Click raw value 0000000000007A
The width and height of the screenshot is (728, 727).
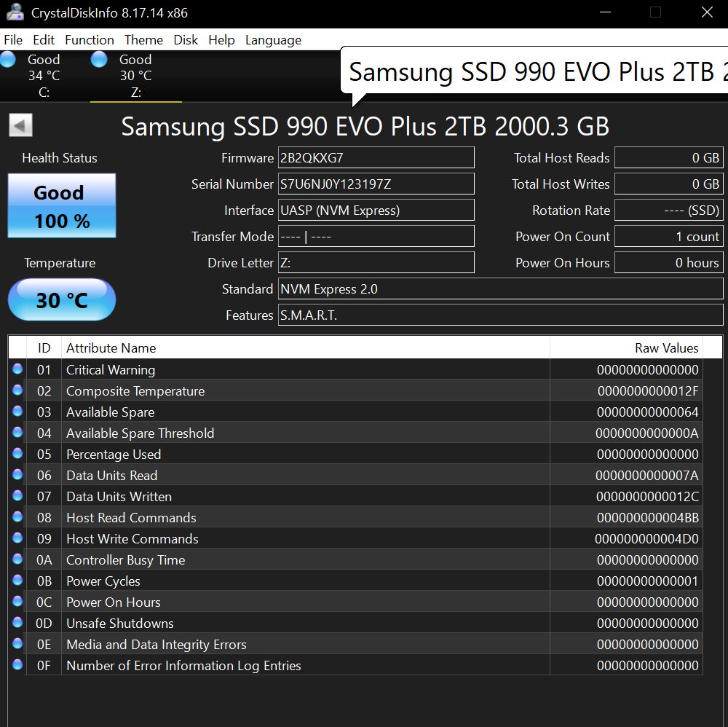click(x=648, y=476)
